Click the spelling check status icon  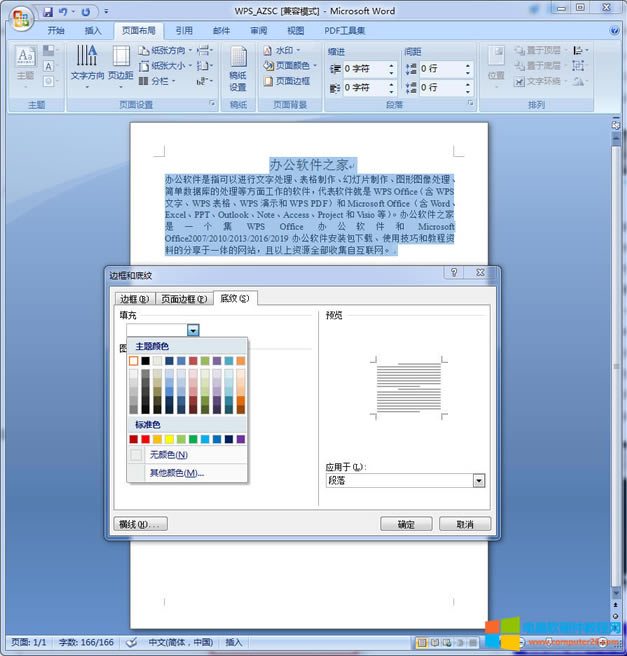click(132, 642)
